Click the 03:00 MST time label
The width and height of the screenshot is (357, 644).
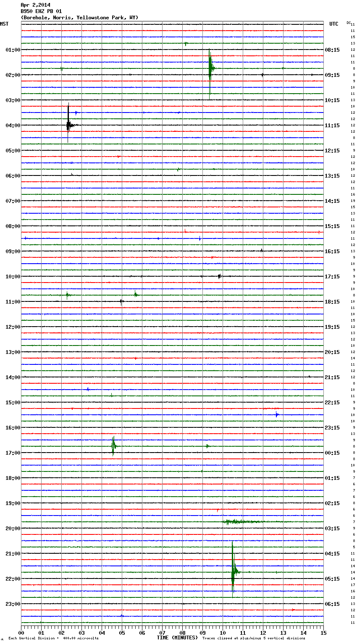pos(13,100)
